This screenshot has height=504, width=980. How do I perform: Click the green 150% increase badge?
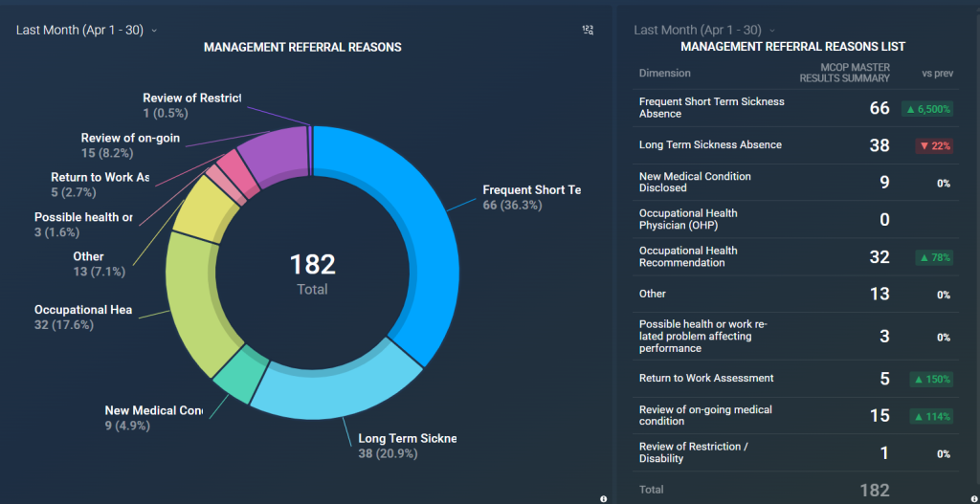coord(932,379)
